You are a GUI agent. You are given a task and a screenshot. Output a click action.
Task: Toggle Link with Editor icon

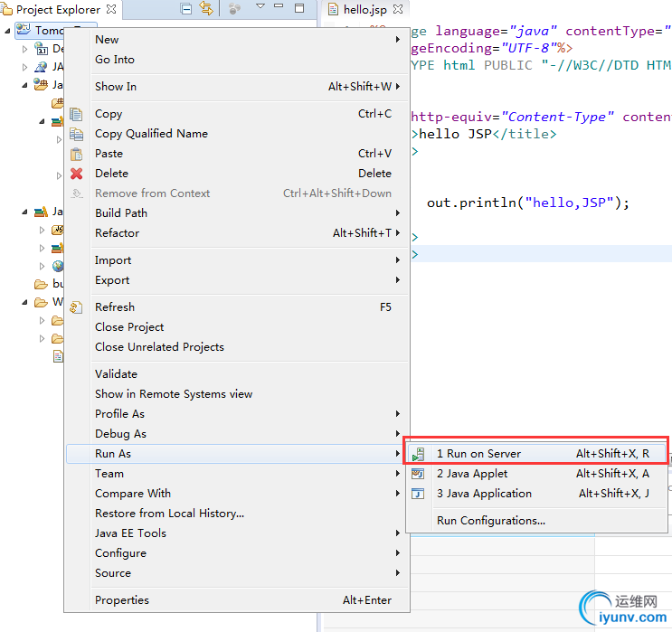[x=206, y=8]
